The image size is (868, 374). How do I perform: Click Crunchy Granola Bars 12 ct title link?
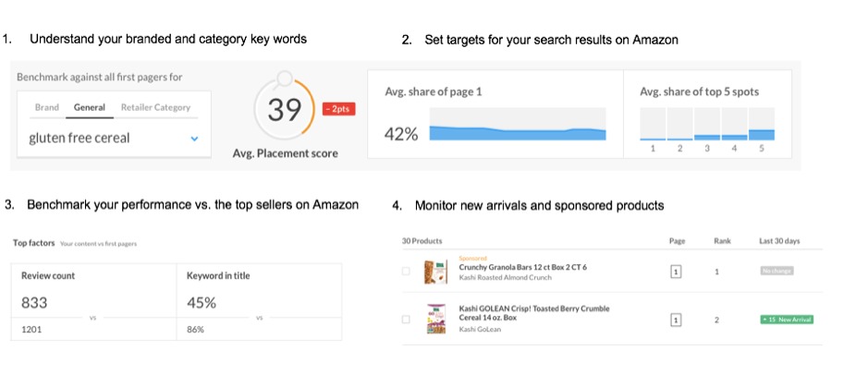pos(522,267)
